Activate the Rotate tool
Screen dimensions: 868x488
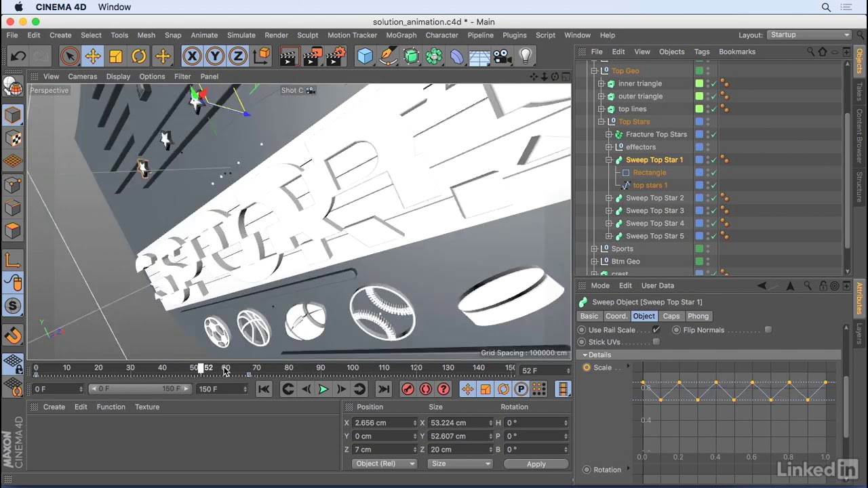tap(139, 56)
